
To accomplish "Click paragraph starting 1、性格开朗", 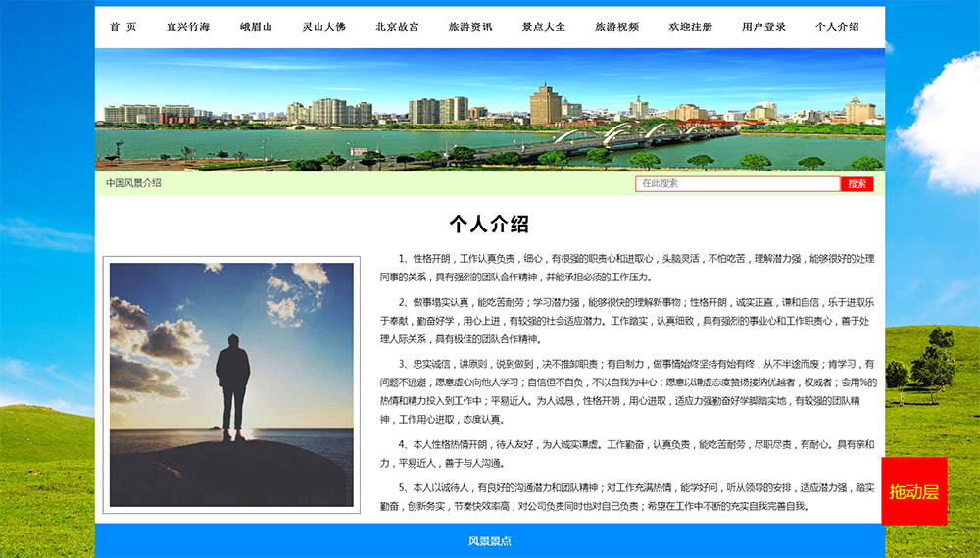I will click(628, 268).
